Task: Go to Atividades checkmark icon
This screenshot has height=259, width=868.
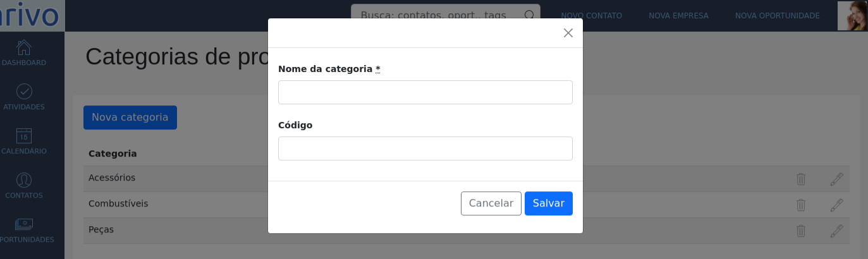Action: (24, 92)
